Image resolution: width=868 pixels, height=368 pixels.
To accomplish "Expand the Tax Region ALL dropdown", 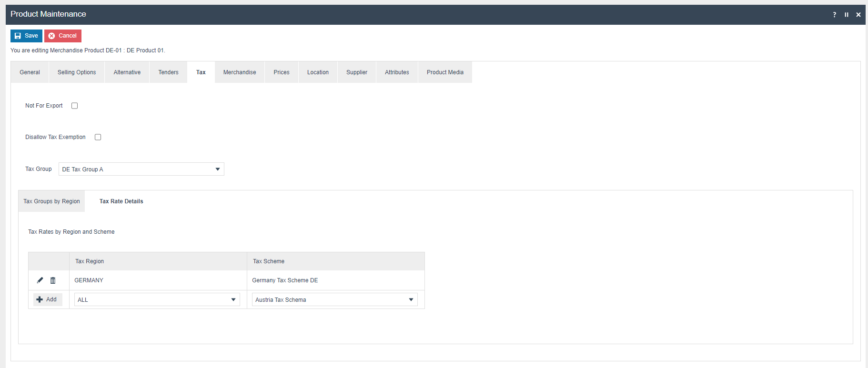I will point(157,300).
